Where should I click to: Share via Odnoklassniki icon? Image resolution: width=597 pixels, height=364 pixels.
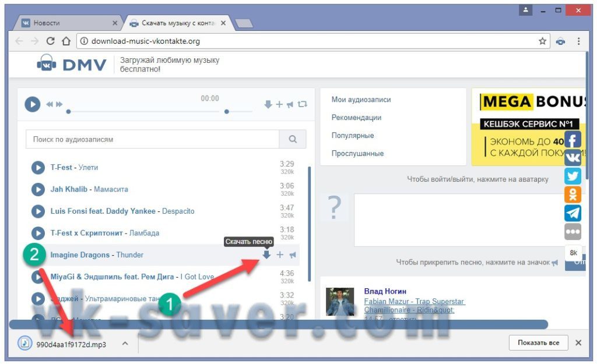[x=573, y=195]
